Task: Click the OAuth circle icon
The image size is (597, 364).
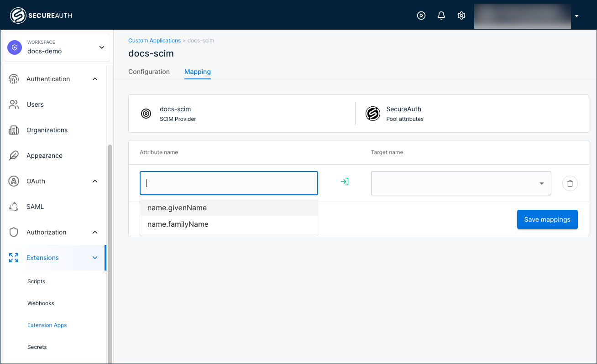Action: pyautogui.click(x=14, y=181)
